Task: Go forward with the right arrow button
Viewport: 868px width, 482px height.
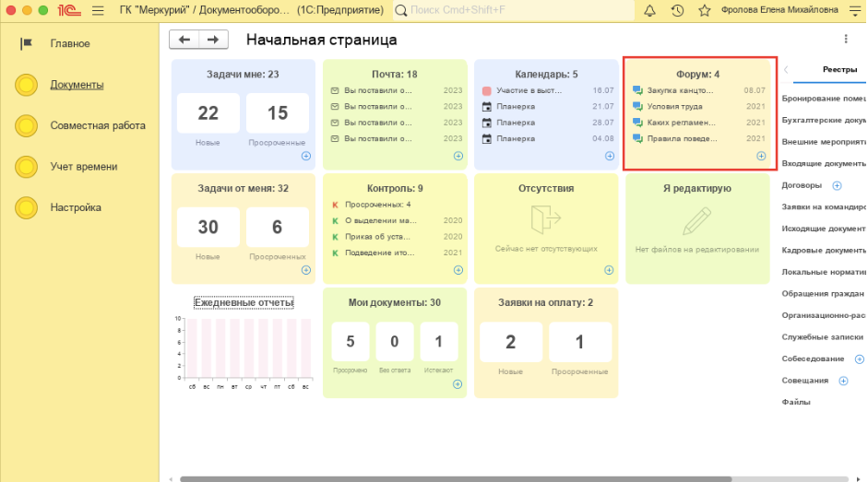Action: click(213, 40)
